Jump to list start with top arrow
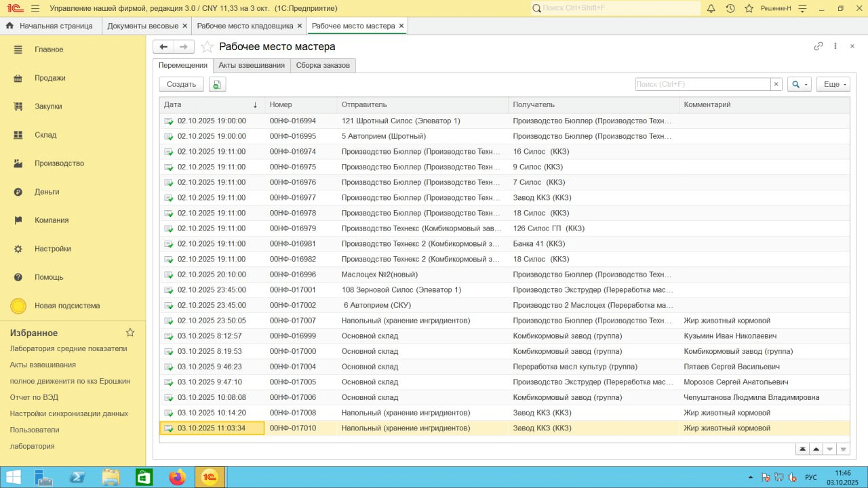 [803, 449]
